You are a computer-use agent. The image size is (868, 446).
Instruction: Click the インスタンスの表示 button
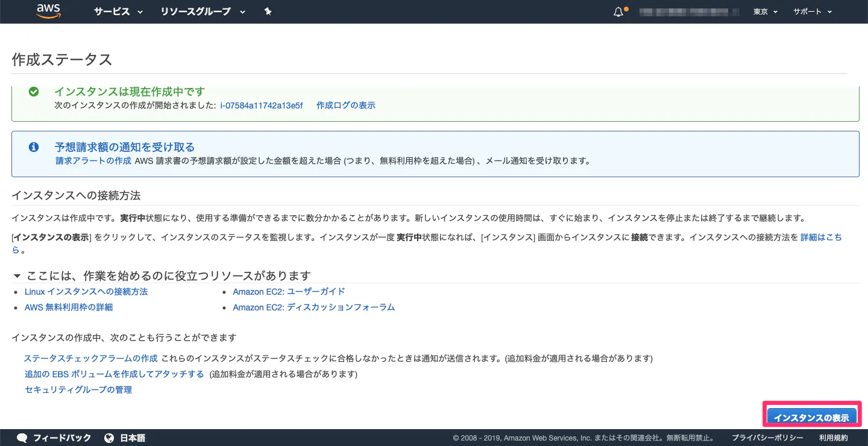[812, 417]
